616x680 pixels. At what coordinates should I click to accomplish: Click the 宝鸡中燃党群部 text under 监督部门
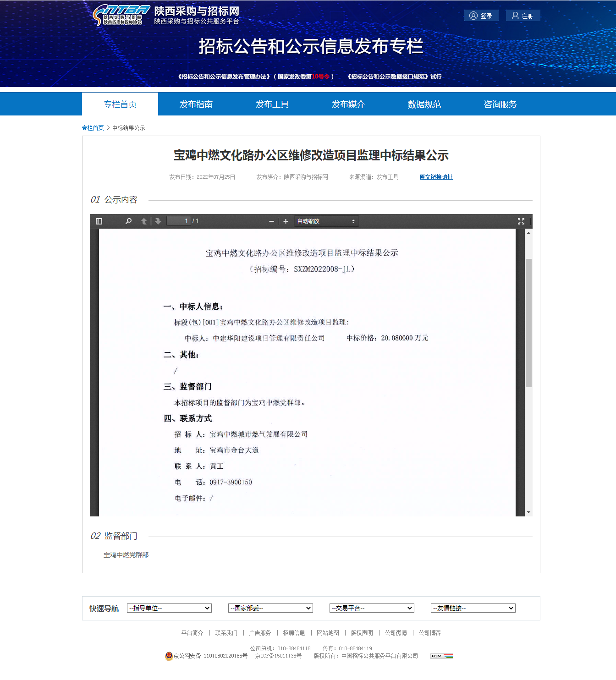click(x=126, y=555)
